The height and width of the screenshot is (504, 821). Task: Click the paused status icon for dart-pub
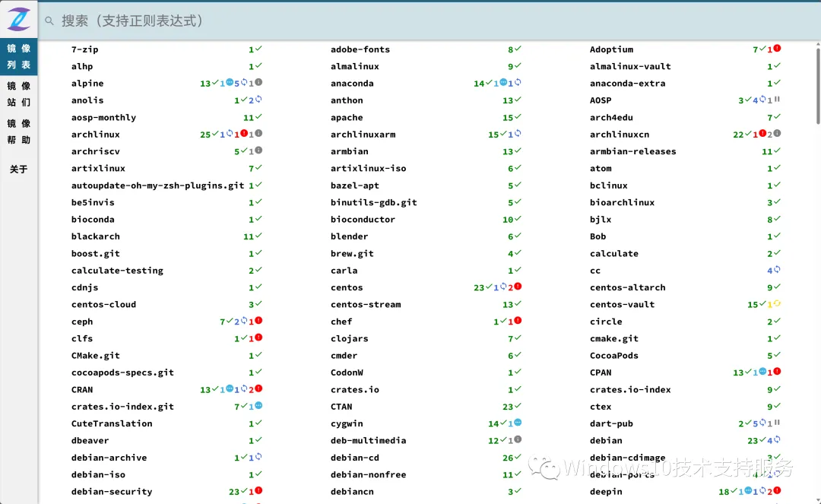(x=777, y=423)
